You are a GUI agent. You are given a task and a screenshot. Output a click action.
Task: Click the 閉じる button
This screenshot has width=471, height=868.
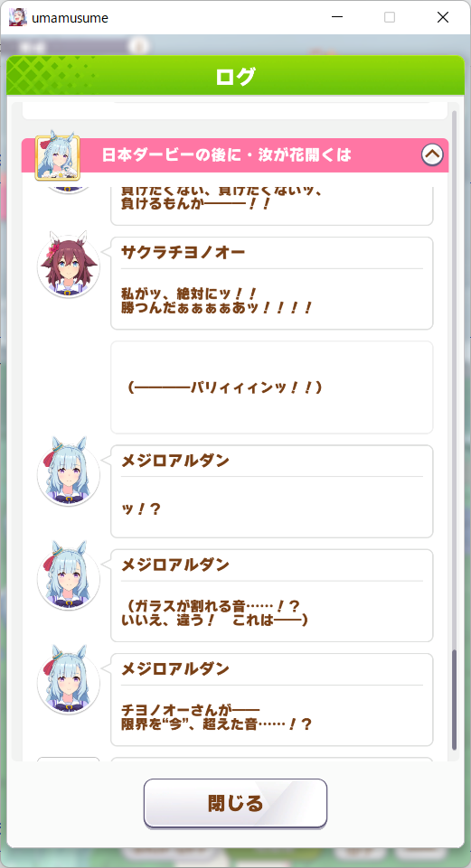pyautogui.click(x=235, y=803)
